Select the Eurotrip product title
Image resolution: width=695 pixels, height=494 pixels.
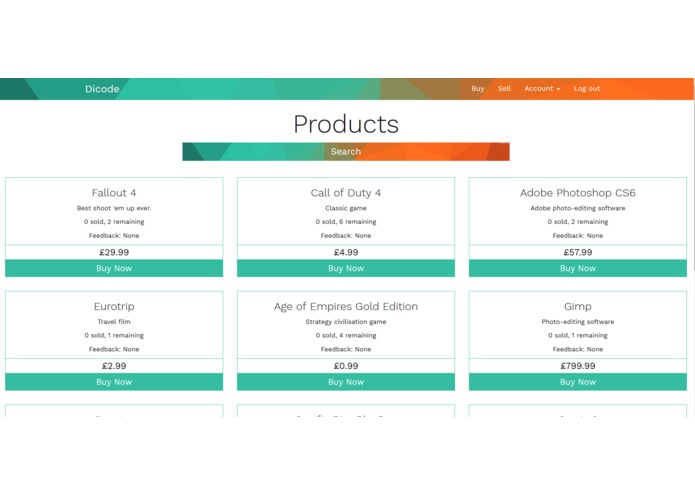tap(114, 307)
